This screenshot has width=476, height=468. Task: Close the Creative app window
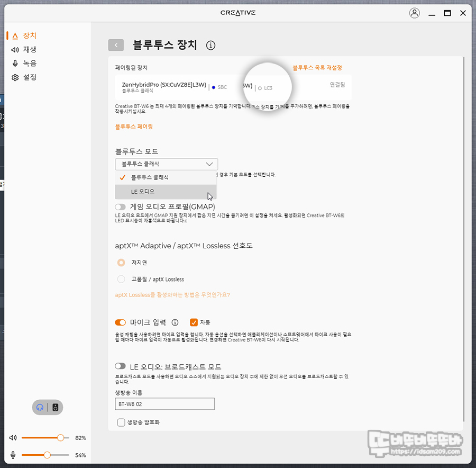pos(463,13)
